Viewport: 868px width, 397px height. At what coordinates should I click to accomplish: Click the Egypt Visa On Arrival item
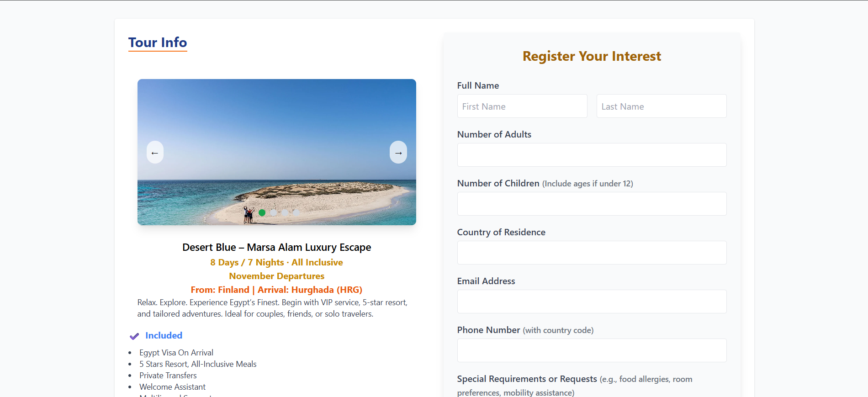pos(176,353)
